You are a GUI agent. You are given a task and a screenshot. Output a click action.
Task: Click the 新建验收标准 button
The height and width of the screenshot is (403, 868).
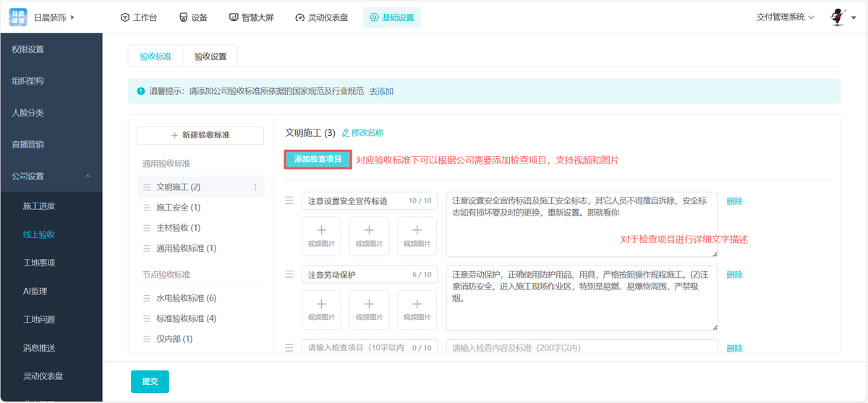click(x=200, y=135)
